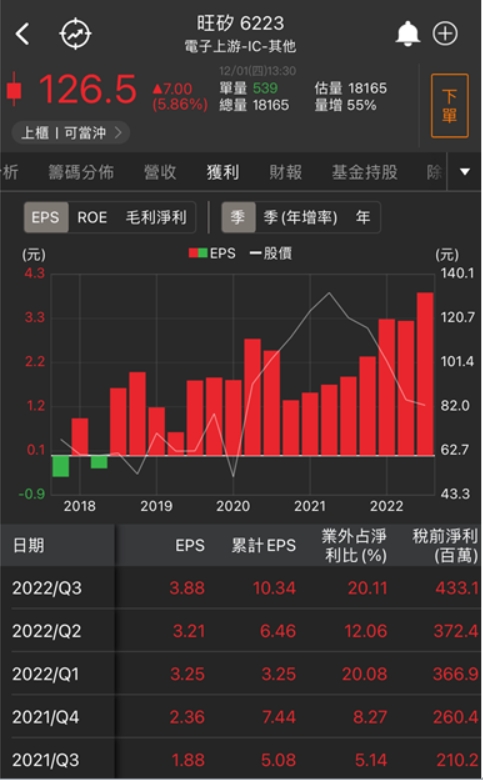Select the 季 period toggle
This screenshot has height=780, width=483.
238,217
